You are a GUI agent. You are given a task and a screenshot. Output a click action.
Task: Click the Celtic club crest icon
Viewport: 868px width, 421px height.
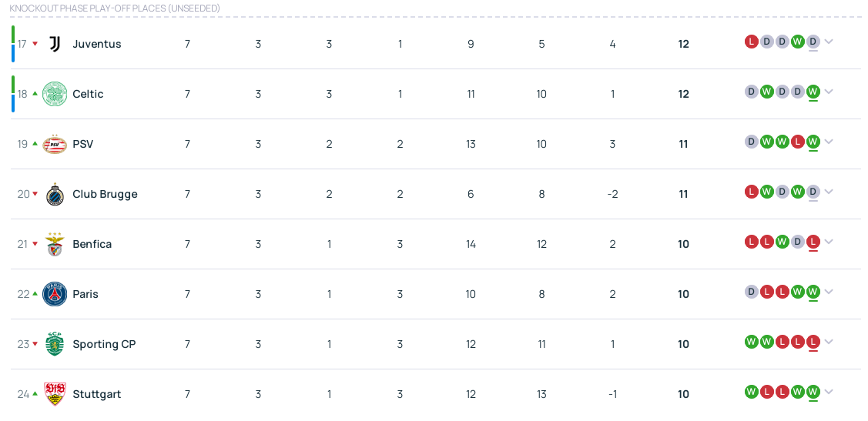click(55, 94)
